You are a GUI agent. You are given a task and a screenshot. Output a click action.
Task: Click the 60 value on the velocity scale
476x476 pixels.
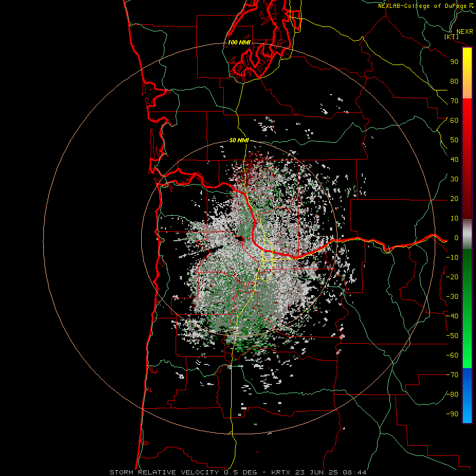454,120
